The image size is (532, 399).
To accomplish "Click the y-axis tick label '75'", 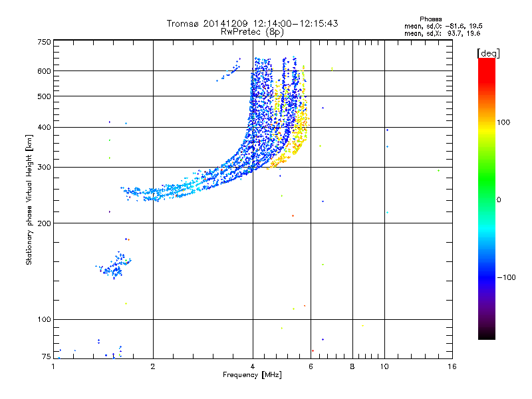I will point(47,356).
